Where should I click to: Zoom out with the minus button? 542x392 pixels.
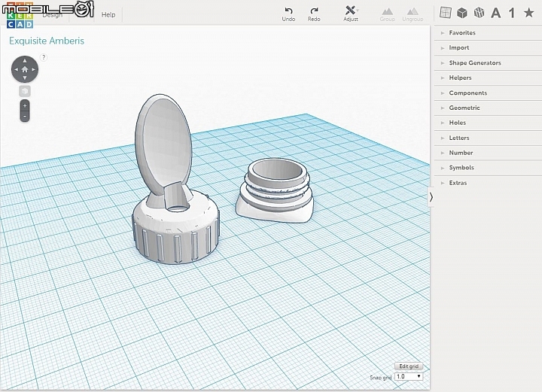click(x=25, y=116)
